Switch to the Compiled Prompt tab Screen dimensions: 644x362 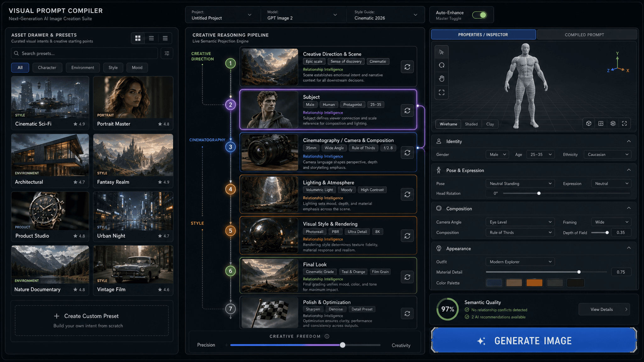click(x=584, y=35)
